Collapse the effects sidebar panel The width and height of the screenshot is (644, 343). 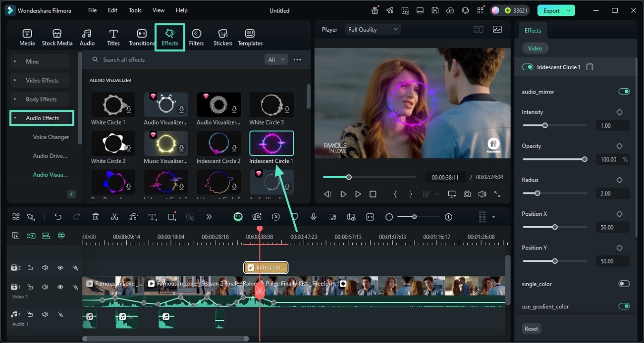pos(71,194)
